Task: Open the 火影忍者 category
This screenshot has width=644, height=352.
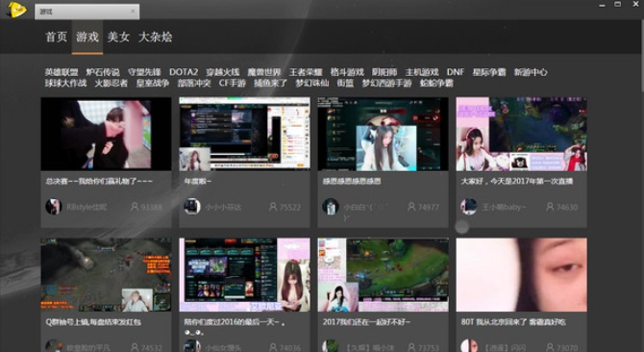Action: (x=111, y=83)
